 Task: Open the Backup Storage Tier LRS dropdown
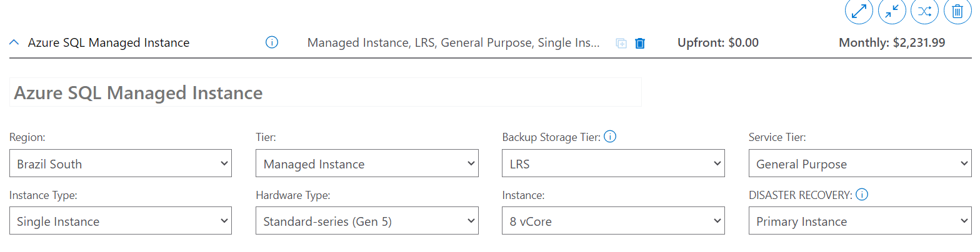[613, 164]
